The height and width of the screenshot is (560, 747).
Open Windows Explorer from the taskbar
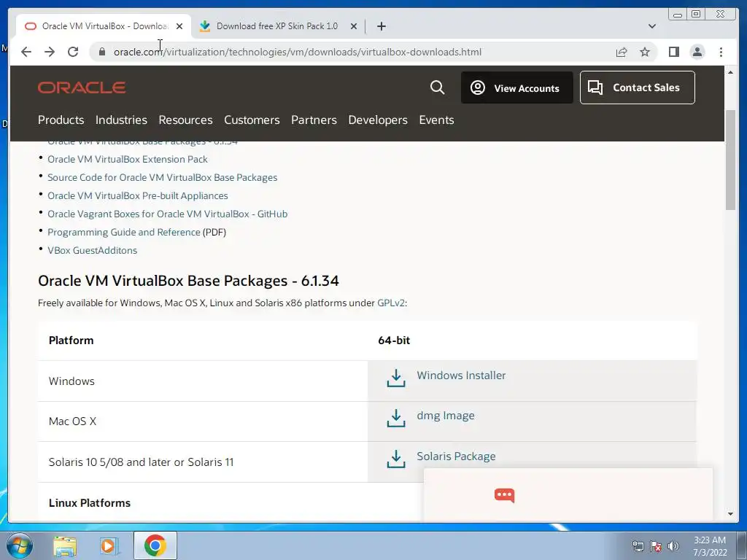click(x=65, y=545)
